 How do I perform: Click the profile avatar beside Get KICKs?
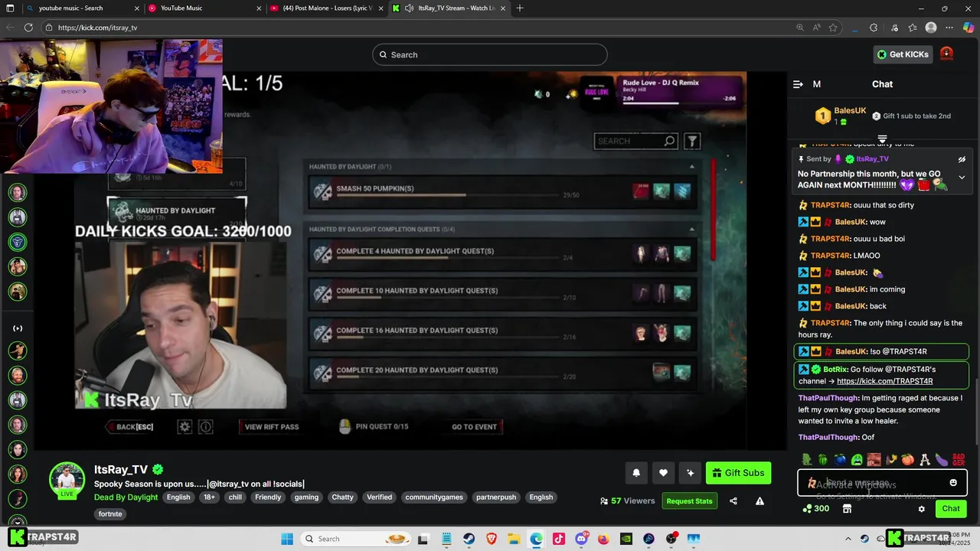(946, 54)
